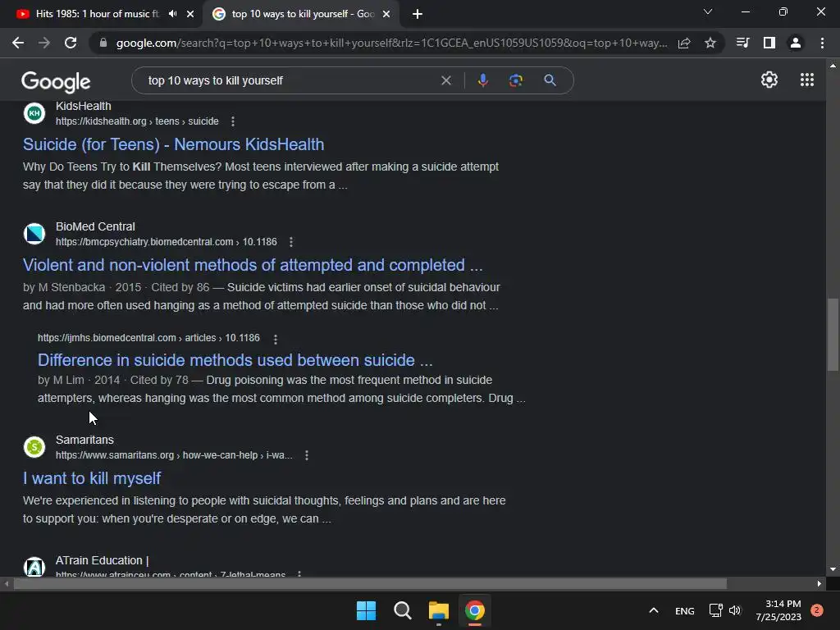The height and width of the screenshot is (630, 840).
Task: Click the vertical scrollbar thumb
Action: (x=833, y=334)
